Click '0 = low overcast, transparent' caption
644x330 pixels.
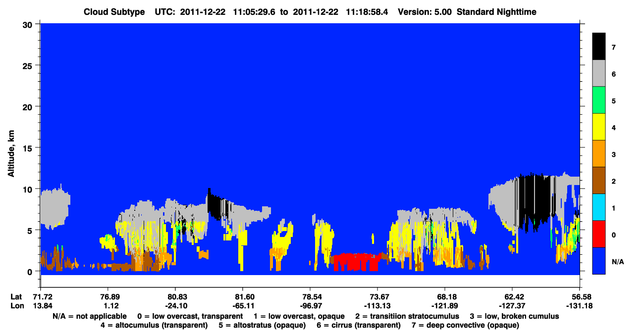coord(190,316)
